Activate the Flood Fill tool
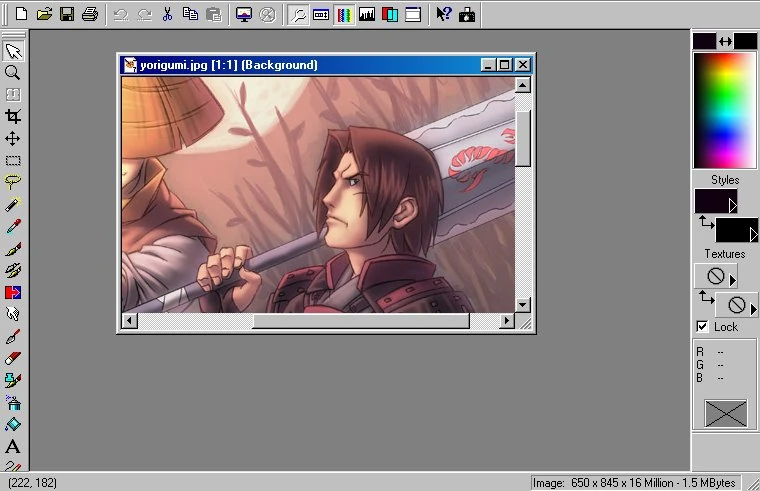 coord(13,424)
